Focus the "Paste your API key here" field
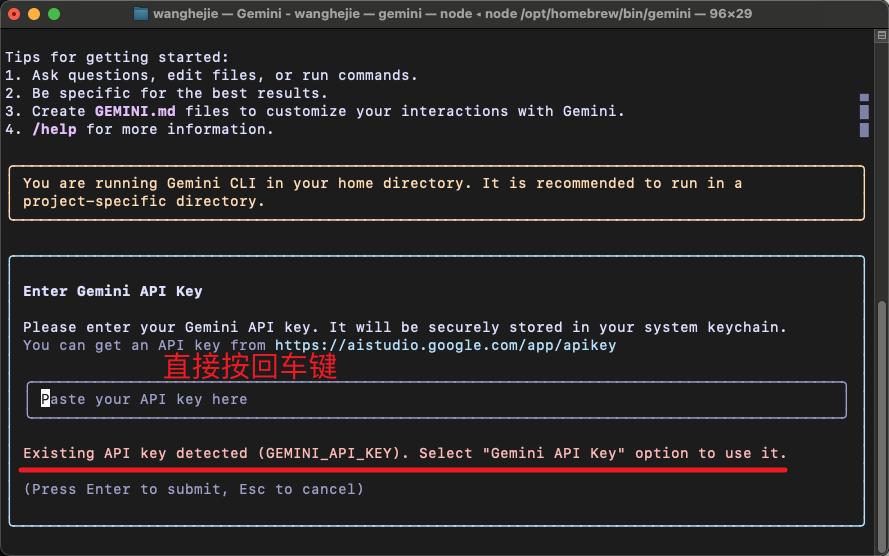The image size is (889, 556). point(436,399)
